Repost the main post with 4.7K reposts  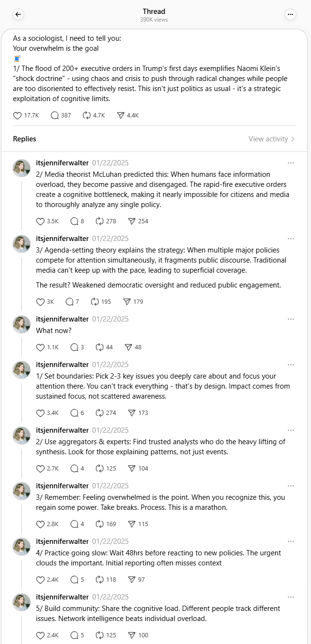click(87, 115)
